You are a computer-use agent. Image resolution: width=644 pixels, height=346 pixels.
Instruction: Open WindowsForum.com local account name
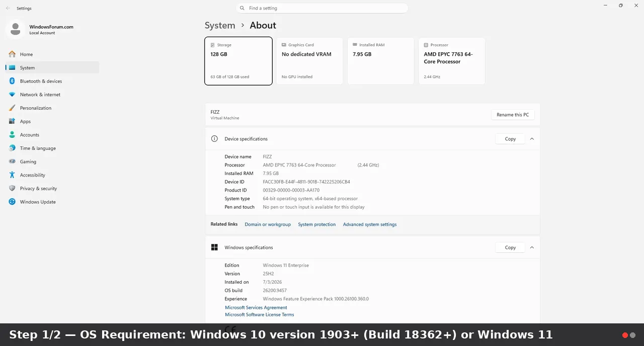51,27
